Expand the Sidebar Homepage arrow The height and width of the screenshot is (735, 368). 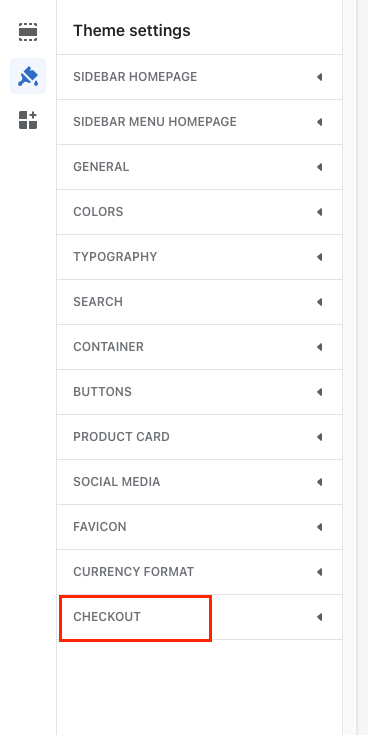pyautogui.click(x=320, y=77)
